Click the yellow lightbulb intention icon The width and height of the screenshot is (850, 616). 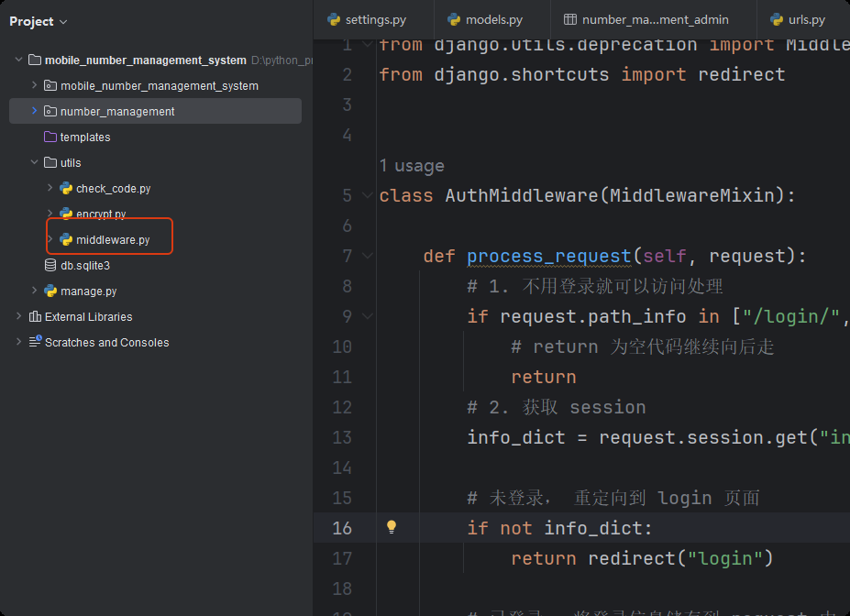[x=392, y=526]
